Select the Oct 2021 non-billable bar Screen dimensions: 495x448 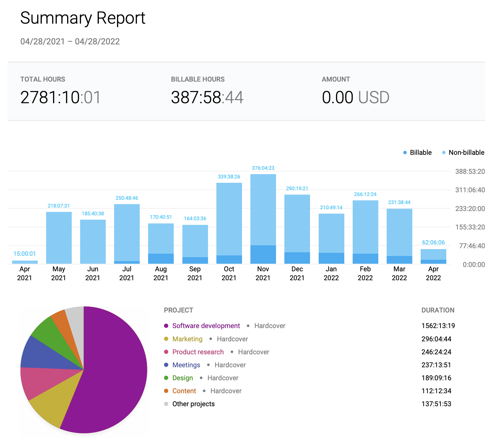click(x=229, y=219)
